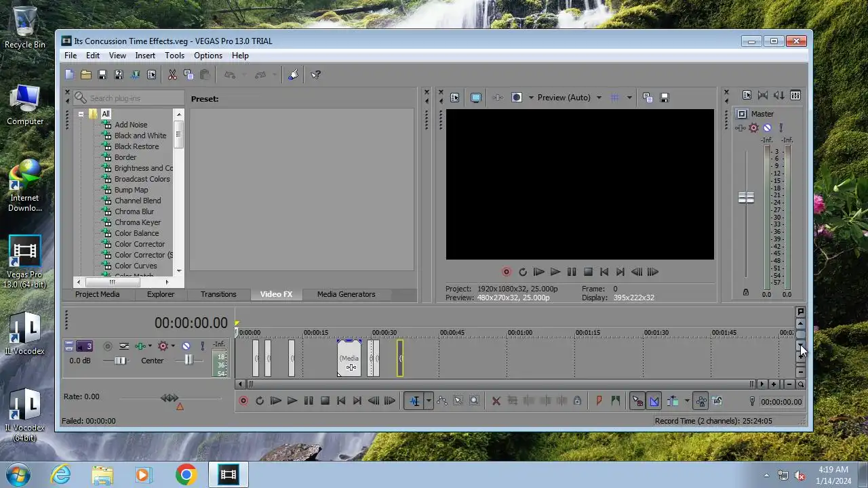Viewport: 868px width, 488px height.
Task: Open Project Video Properties in preview toolbar
Action: [454, 98]
